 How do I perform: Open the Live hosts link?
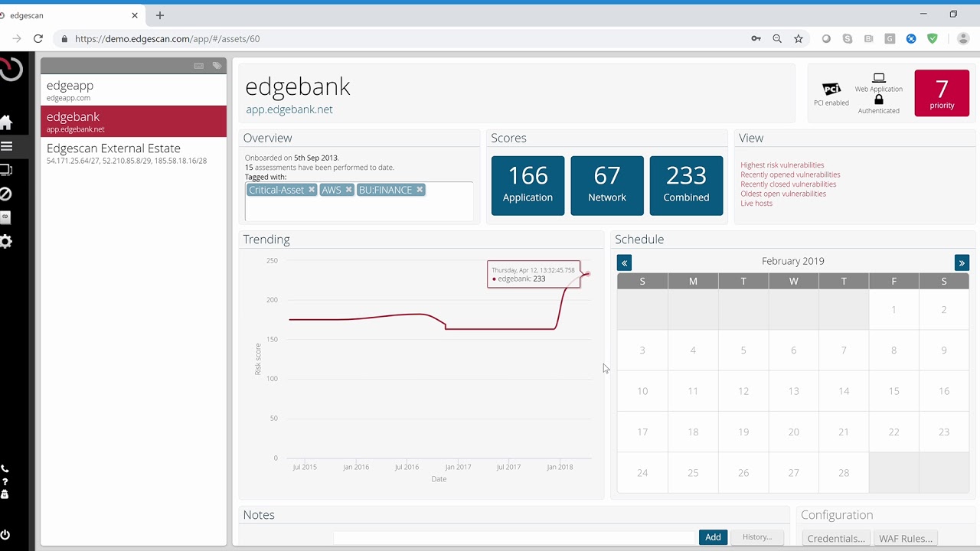(756, 204)
